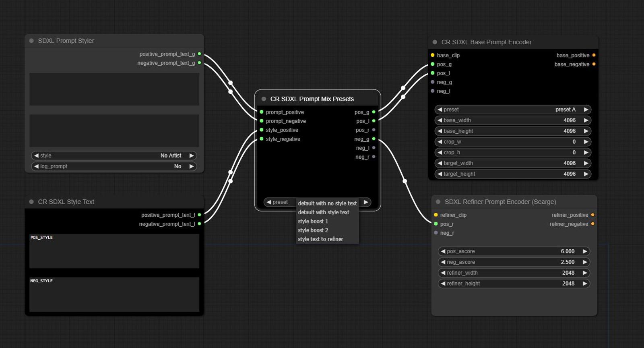
Task: Open the preset A combo box
Action: tap(513, 110)
